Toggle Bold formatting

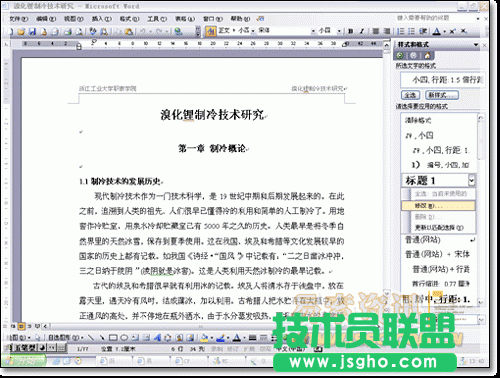pyautogui.click(x=350, y=31)
